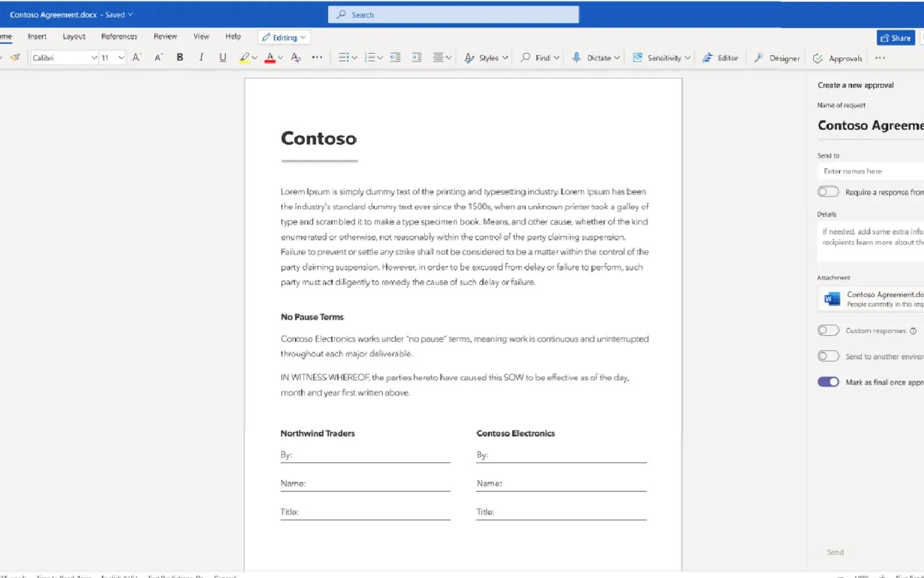Toggle underline formatting
Viewport: 924px width, 578px height.
(222, 57)
